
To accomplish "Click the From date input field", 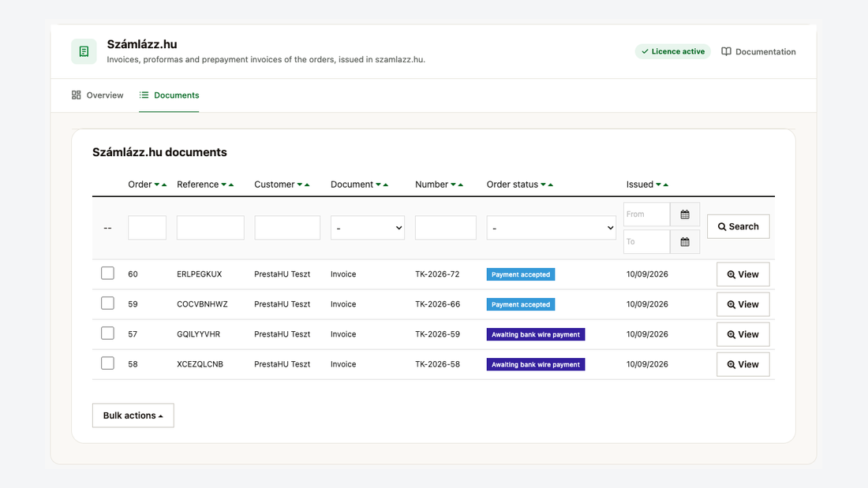I will tap(646, 214).
